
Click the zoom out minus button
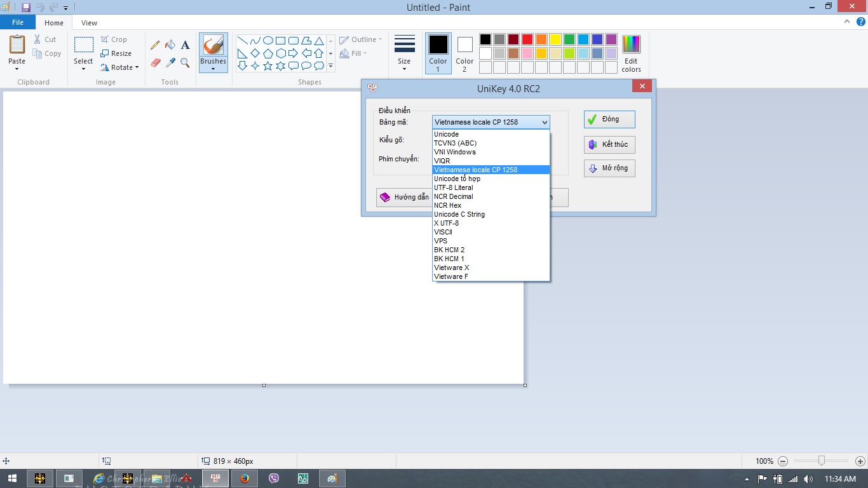tap(783, 461)
